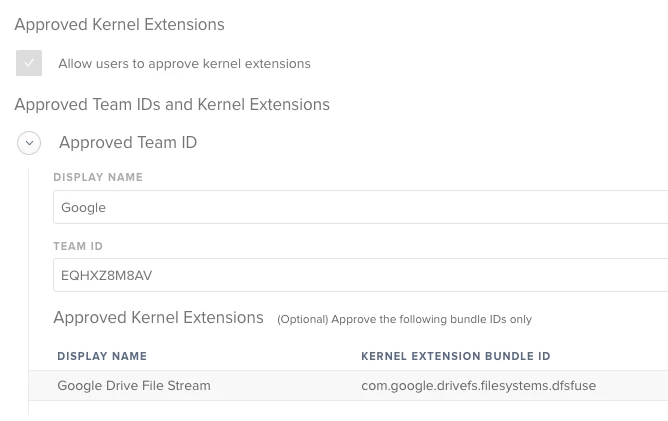
Task: Click the com.google.drivefs.filesystems.dfsfuse bundle ID cell
Action: click(478, 385)
